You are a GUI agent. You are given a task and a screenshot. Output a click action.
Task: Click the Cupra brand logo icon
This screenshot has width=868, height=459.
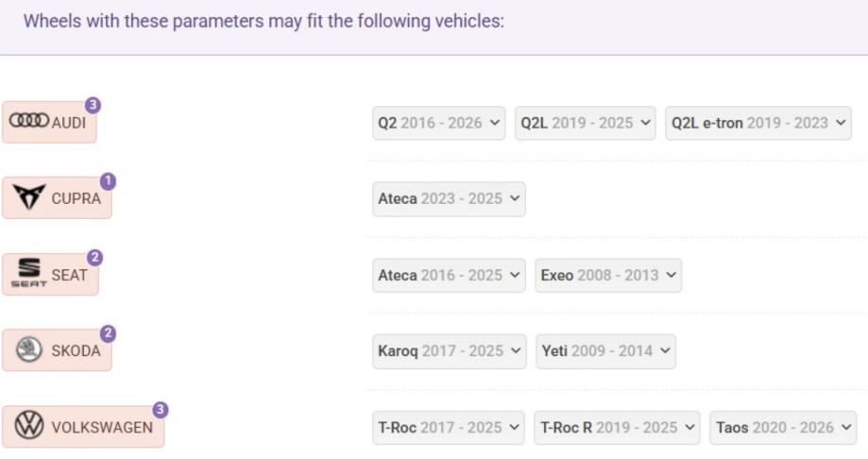(29, 198)
